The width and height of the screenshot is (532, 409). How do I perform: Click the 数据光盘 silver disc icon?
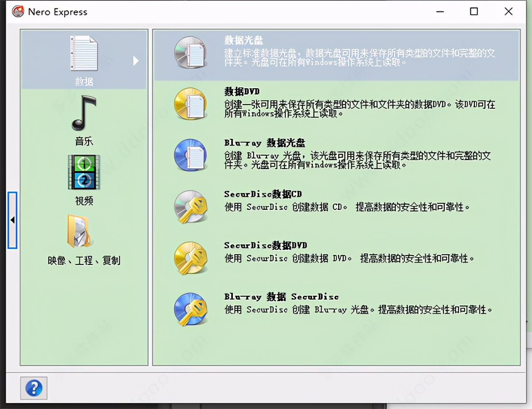click(x=190, y=52)
